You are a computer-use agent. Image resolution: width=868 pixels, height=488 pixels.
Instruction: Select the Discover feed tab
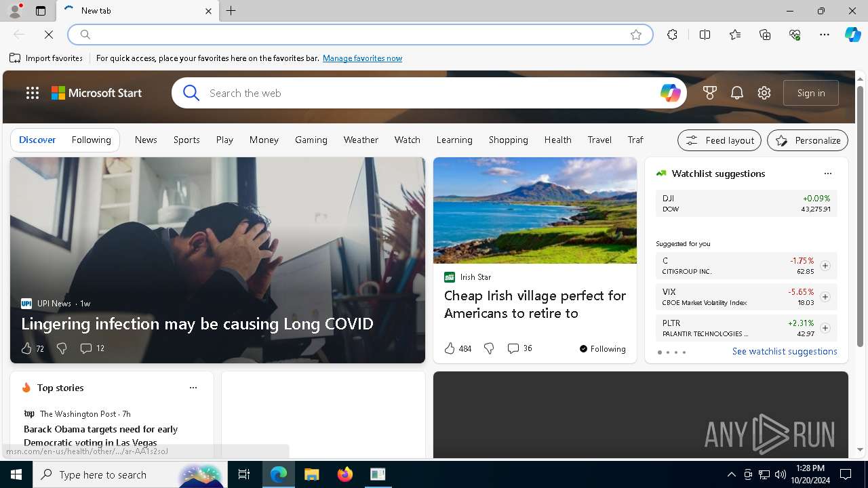click(x=37, y=140)
